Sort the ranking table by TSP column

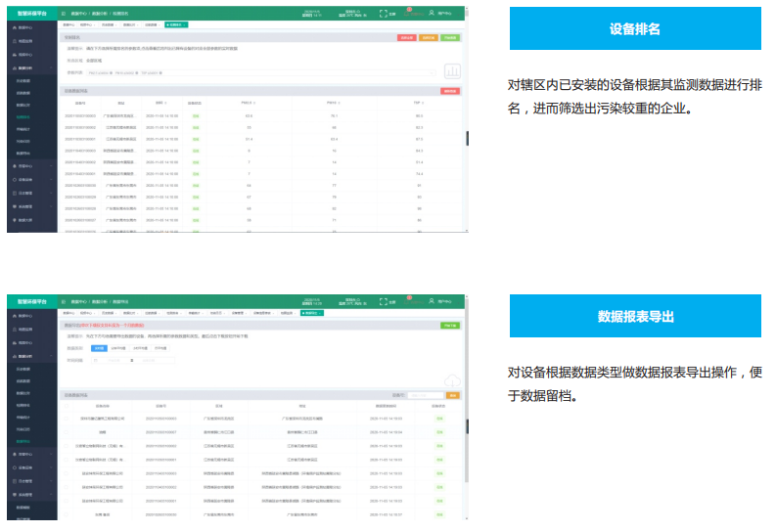pos(419,102)
